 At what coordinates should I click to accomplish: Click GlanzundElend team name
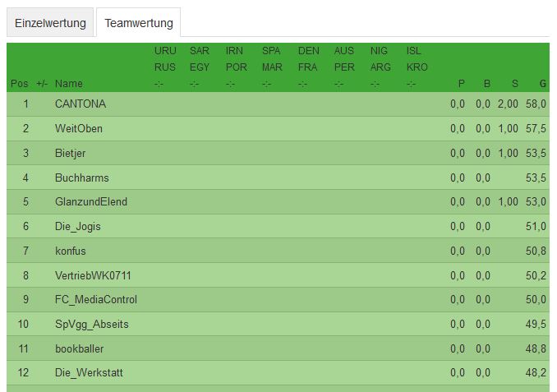(91, 201)
